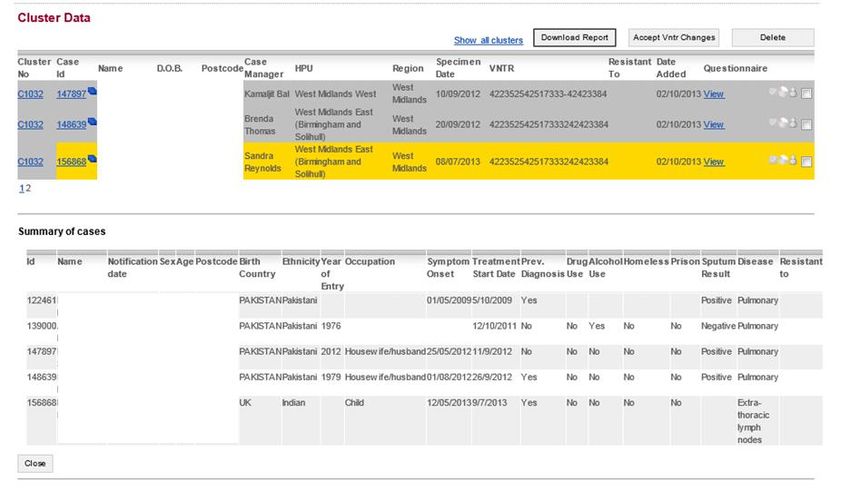Click the Delete button

[772, 37]
